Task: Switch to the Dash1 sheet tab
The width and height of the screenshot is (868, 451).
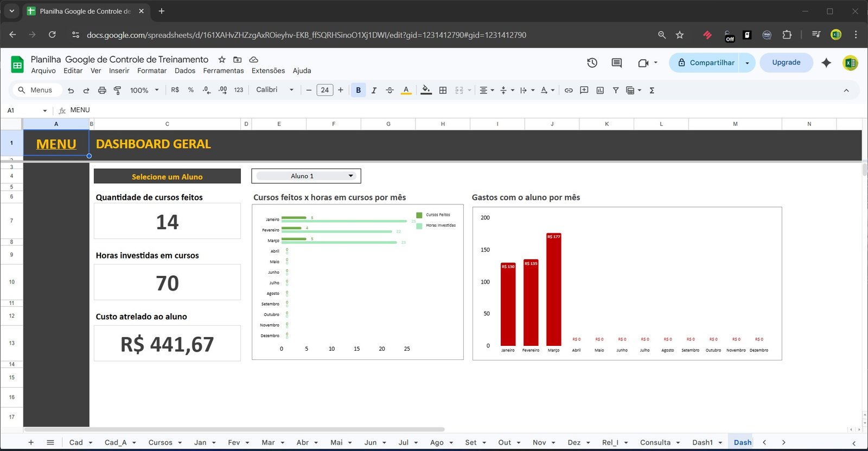Action: coord(703,442)
